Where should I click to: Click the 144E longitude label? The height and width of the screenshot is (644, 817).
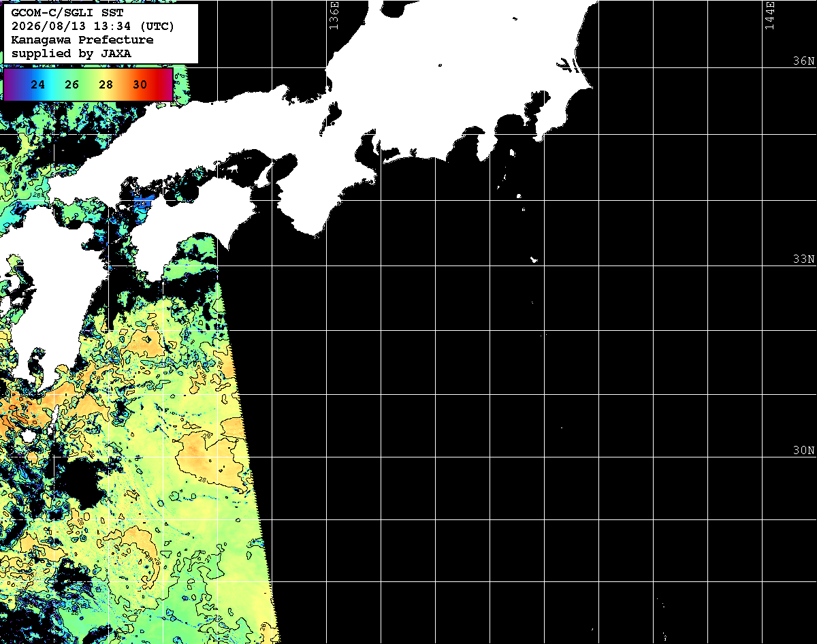pos(769,15)
